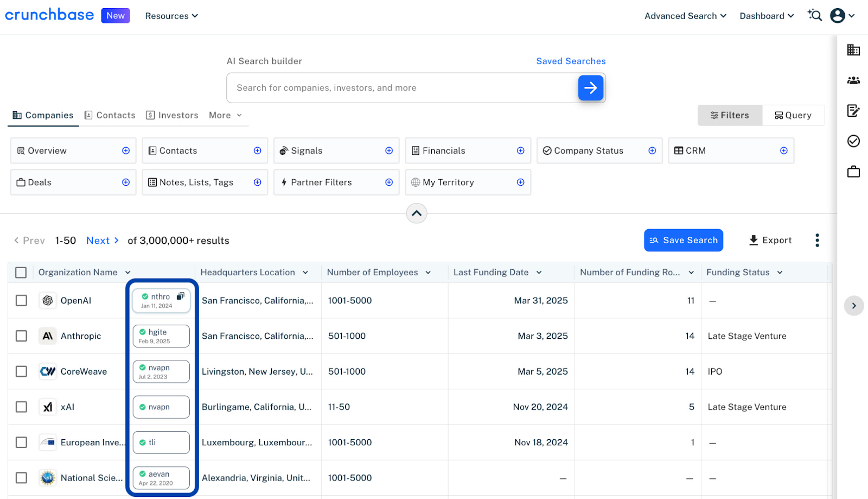Select the Query view toggle
The image size is (868, 499).
point(793,115)
